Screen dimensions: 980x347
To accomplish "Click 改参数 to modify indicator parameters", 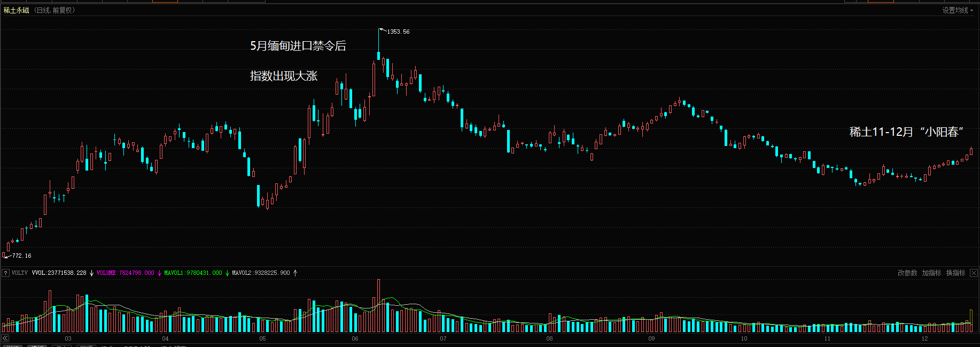I will (x=907, y=273).
